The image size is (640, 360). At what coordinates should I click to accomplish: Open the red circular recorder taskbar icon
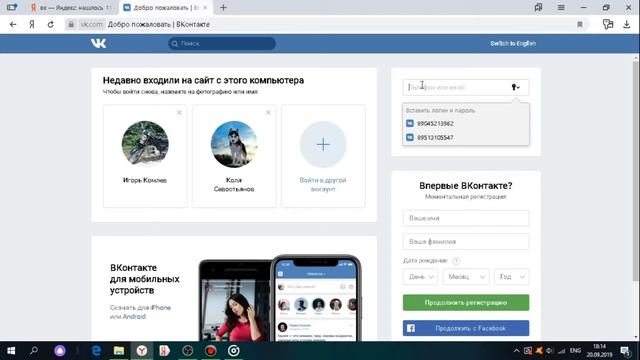(x=211, y=351)
